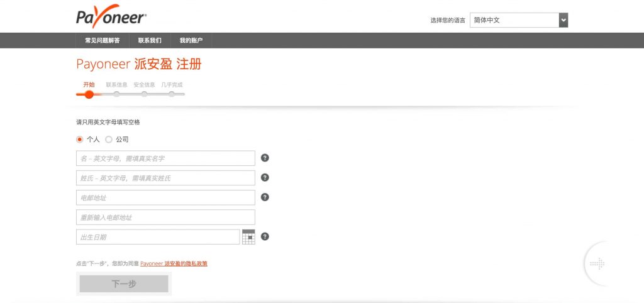This screenshot has height=303, width=644.
Task: Click the 几乎完成 progress step marker
Action: pos(172,94)
